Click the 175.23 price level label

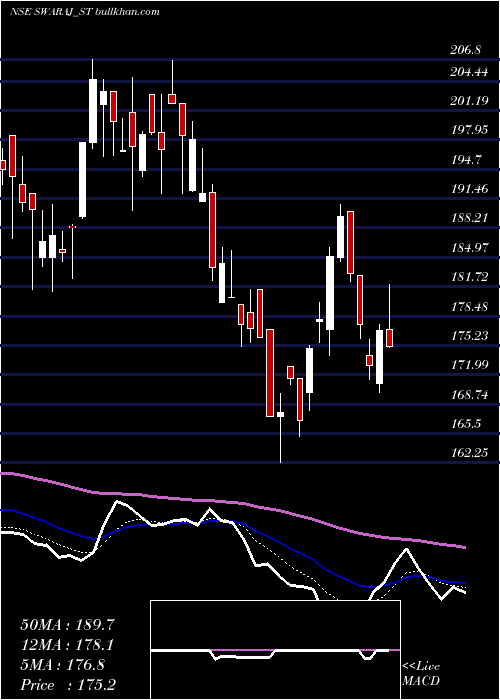469,336
